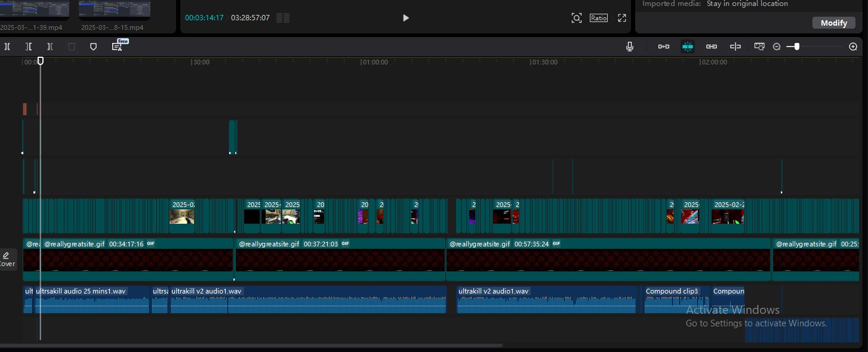Play the preview video
Screen dimensions: 868x352
click(x=406, y=18)
